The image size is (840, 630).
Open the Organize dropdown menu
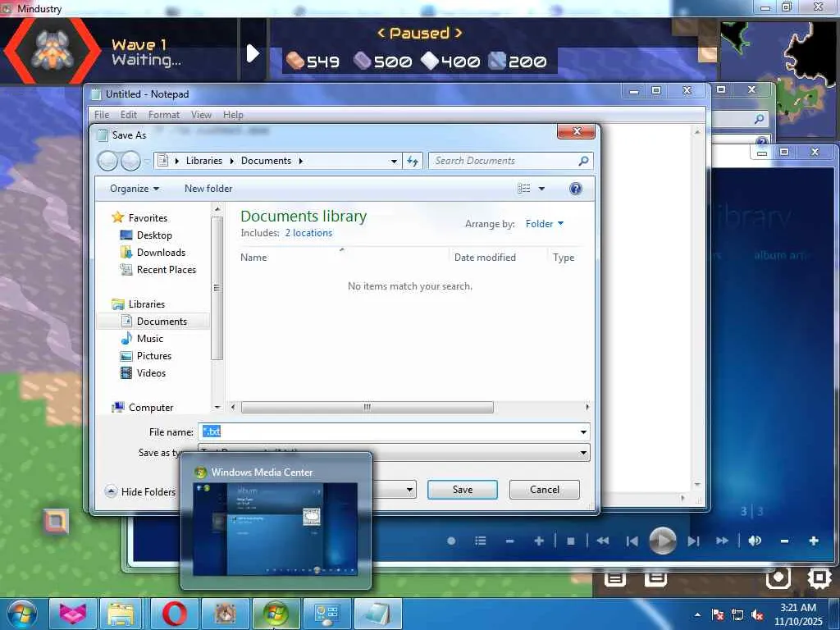coord(135,189)
